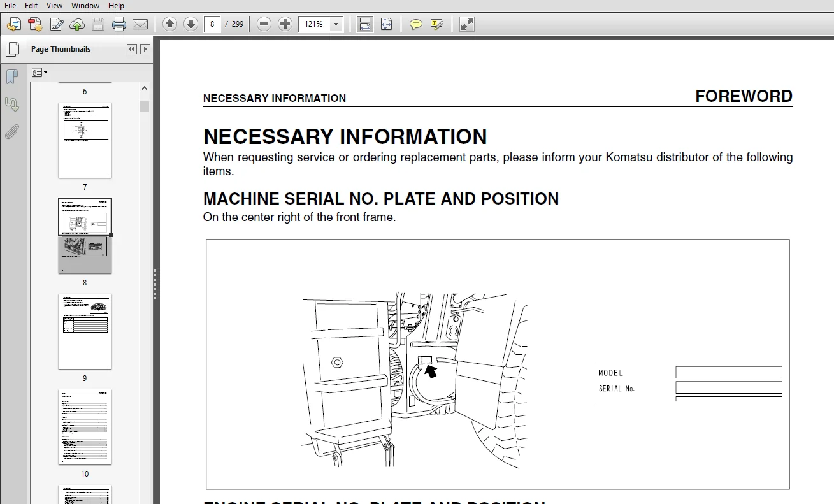Viewport: 834px width, 504px height.
Task: Zoom out with the minus button
Action: tap(264, 24)
